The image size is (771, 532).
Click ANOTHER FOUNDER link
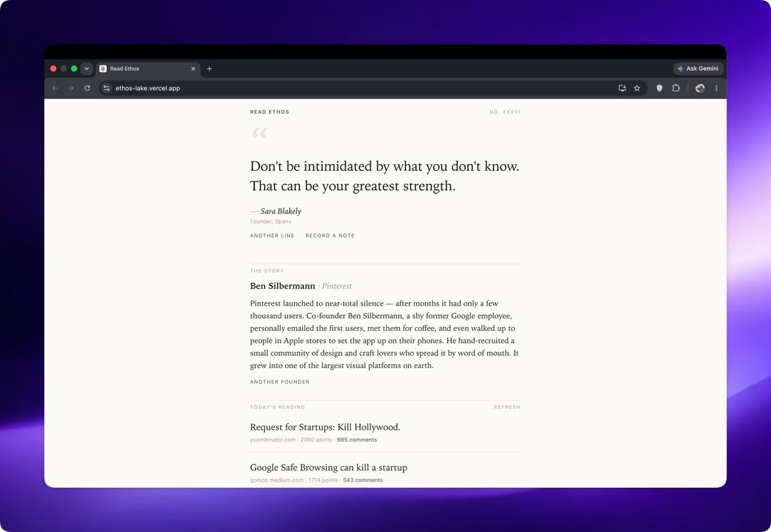pyautogui.click(x=279, y=382)
